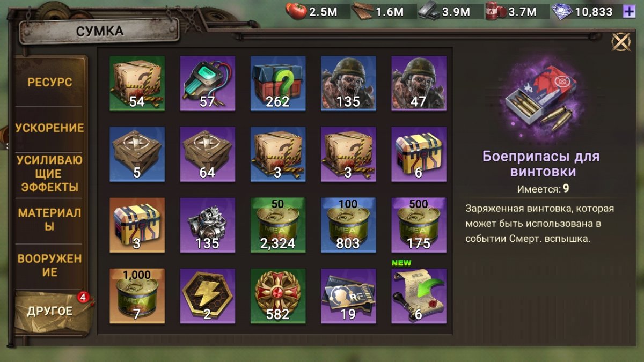
Task: Pick the red cross medal with 582
Action: 278,296
